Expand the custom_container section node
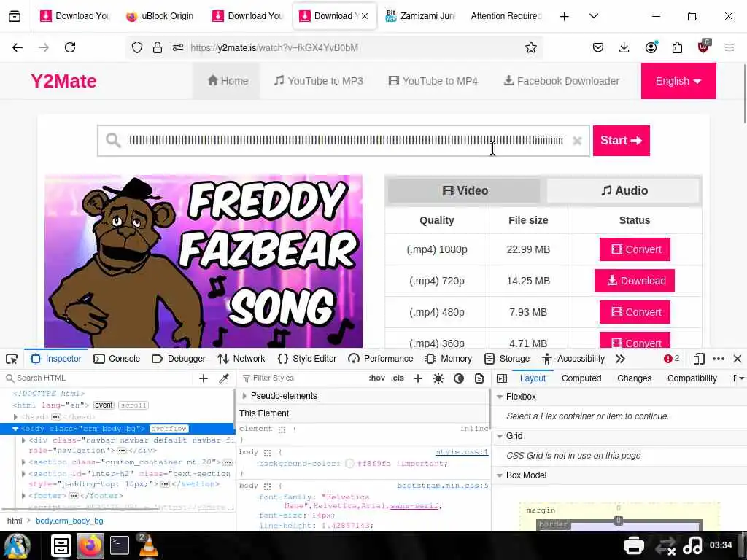 [x=23, y=462]
